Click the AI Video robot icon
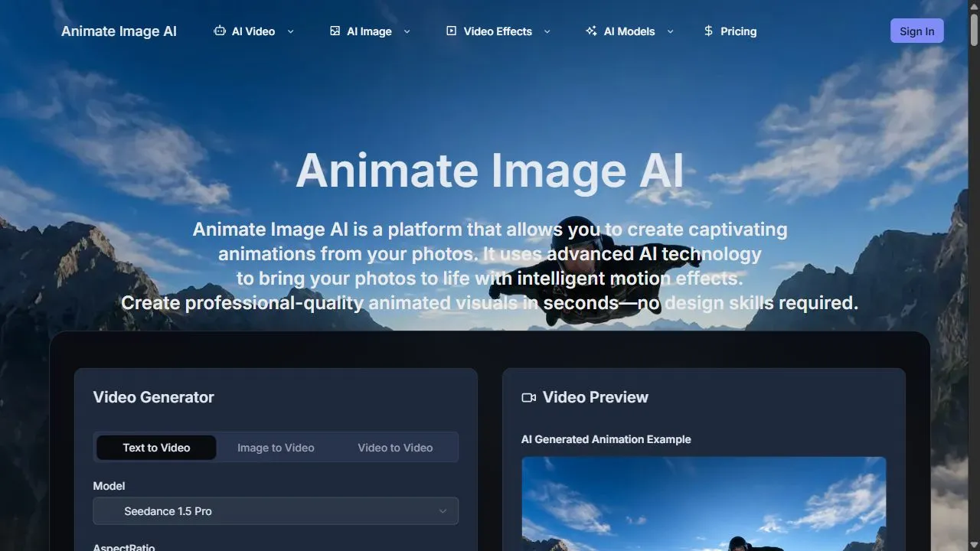The height and width of the screenshot is (551, 980). [220, 31]
